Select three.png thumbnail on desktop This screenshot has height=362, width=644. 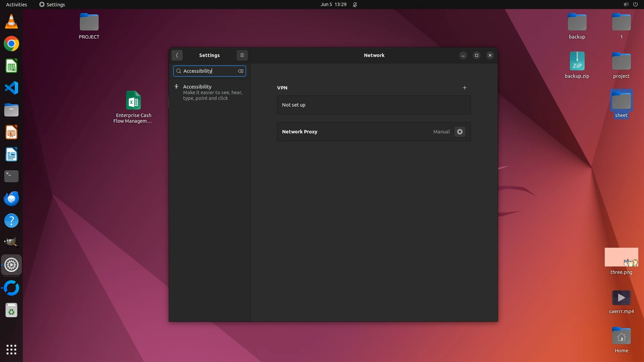click(621, 257)
